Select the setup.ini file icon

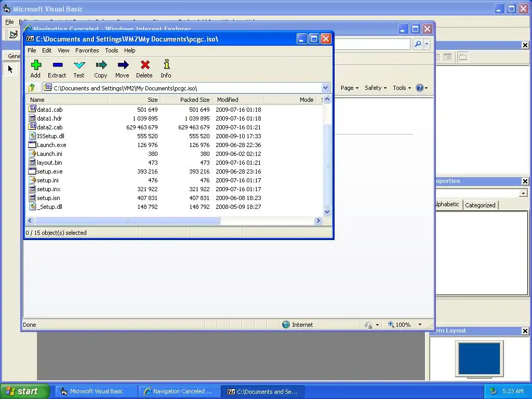click(x=32, y=180)
